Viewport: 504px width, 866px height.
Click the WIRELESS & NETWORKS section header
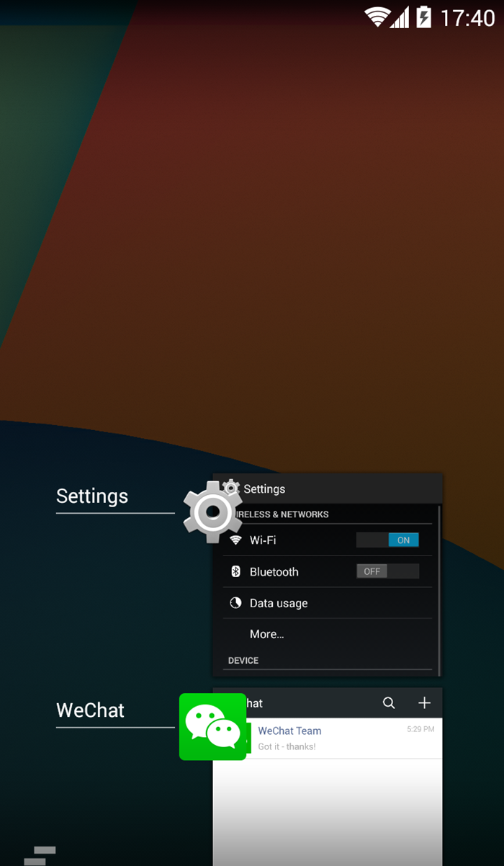(281, 514)
